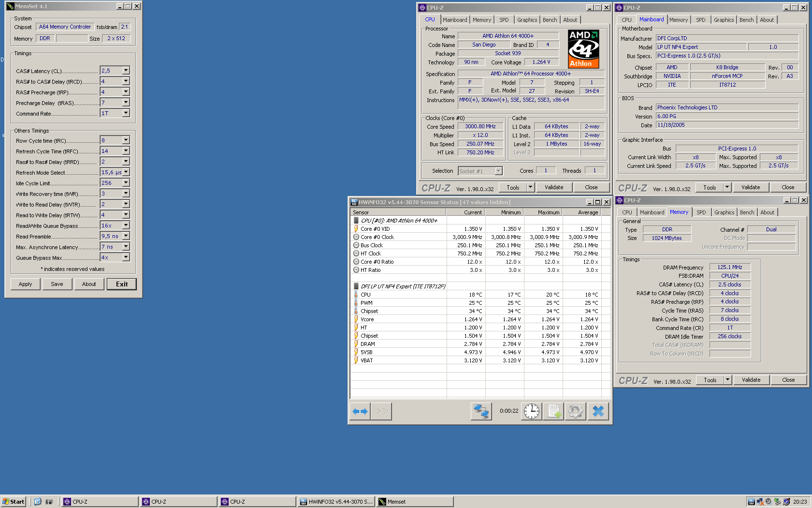Open the Command Rate dropdown in MemSet
Screen dimensions: 812x508
pos(126,113)
